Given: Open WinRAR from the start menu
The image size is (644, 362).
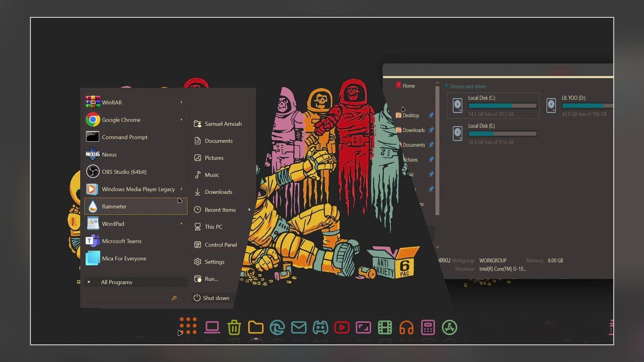Looking at the screenshot, I should coord(136,102).
